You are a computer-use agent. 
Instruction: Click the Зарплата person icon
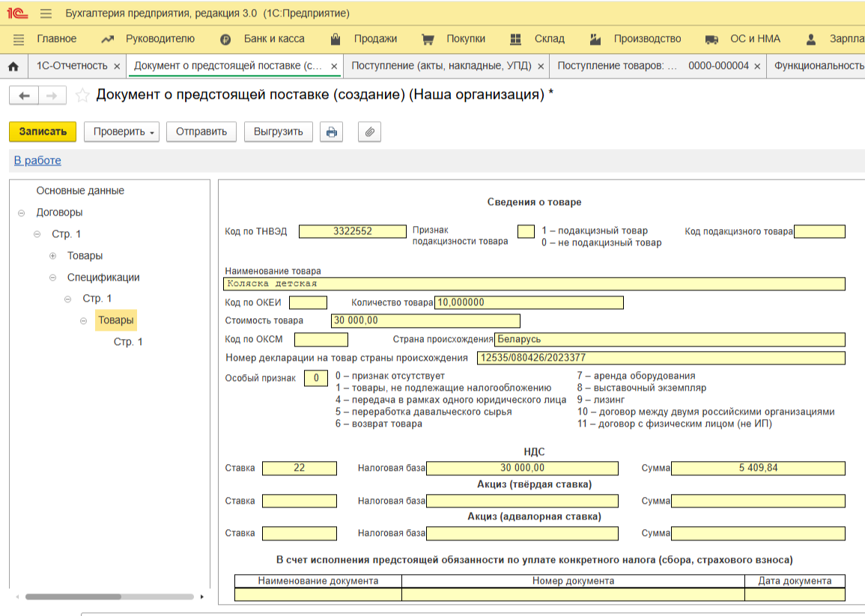point(811,39)
